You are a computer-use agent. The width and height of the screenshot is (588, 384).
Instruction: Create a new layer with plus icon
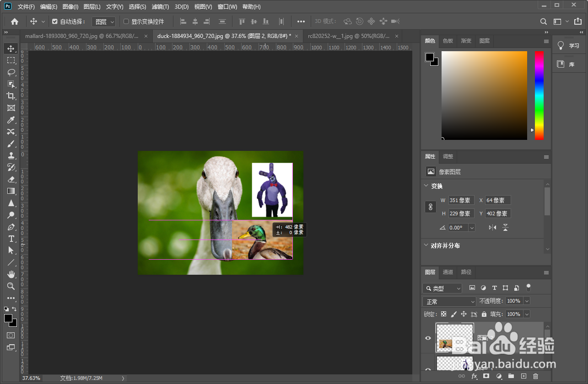click(524, 376)
